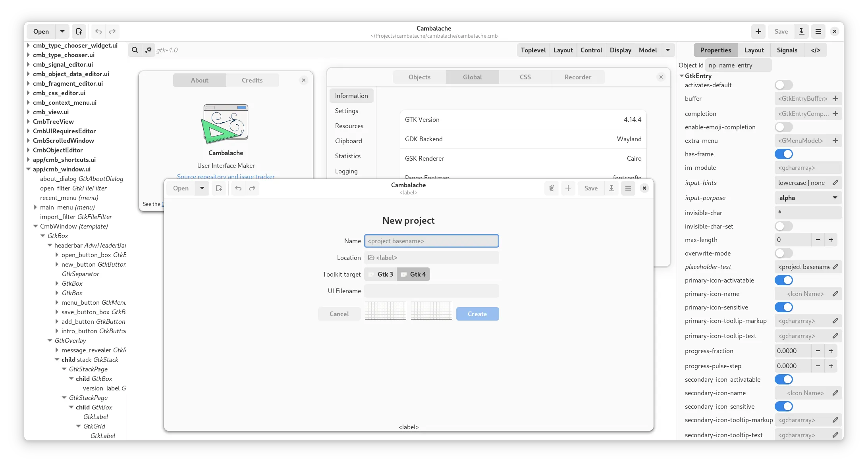The image size is (868, 467).
Task: Click the plus add button in the main headerbar
Action: pyautogui.click(x=758, y=31)
